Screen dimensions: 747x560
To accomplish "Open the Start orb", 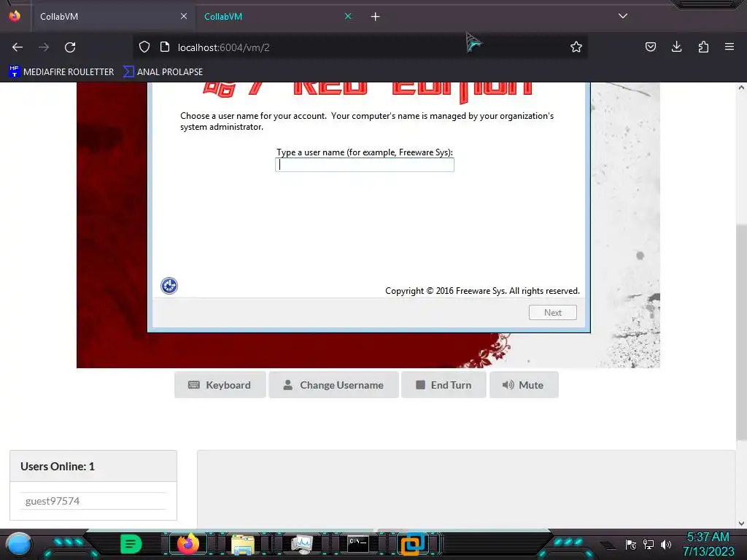I will coord(19,544).
